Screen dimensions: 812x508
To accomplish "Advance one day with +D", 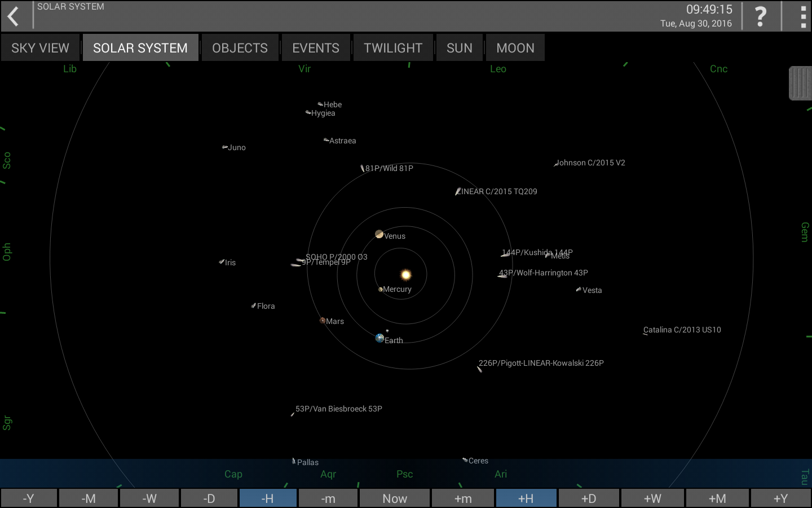I will tap(589, 498).
